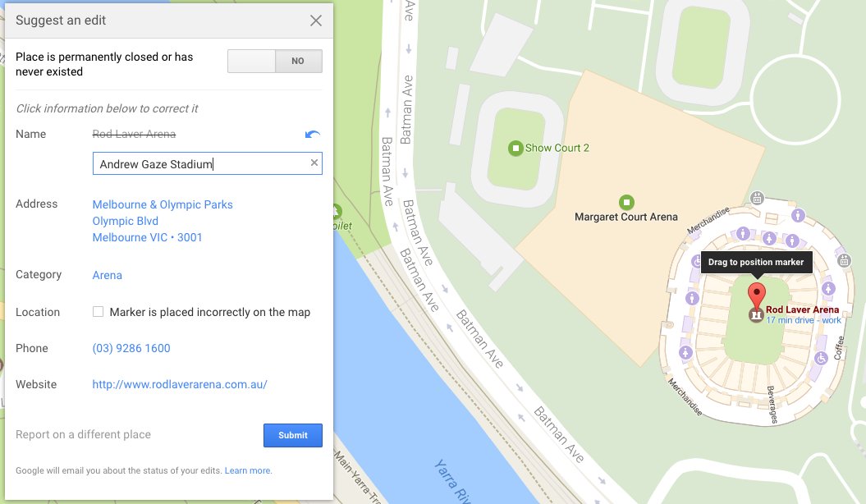The height and width of the screenshot is (504, 866).
Task: Submit the suggested edit
Action: 293,435
